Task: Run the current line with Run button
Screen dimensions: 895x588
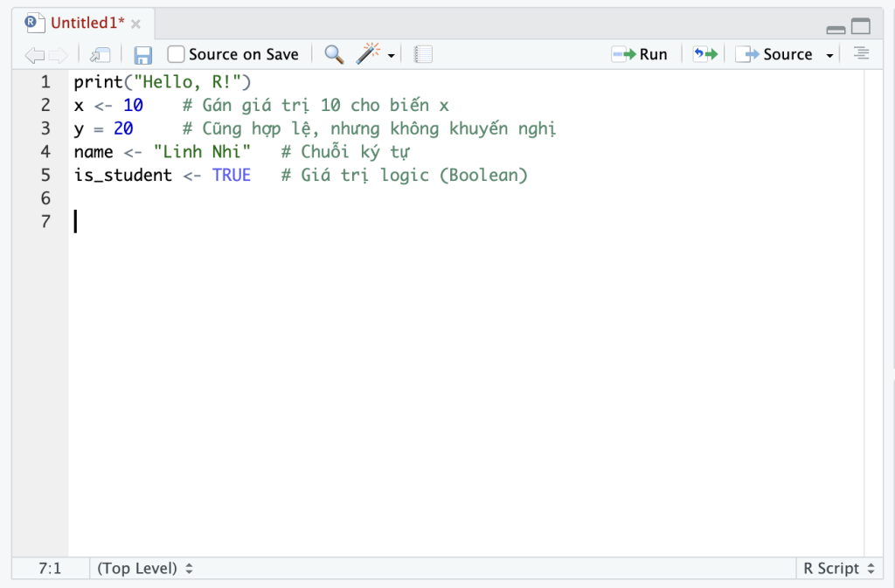Action: 640,54
